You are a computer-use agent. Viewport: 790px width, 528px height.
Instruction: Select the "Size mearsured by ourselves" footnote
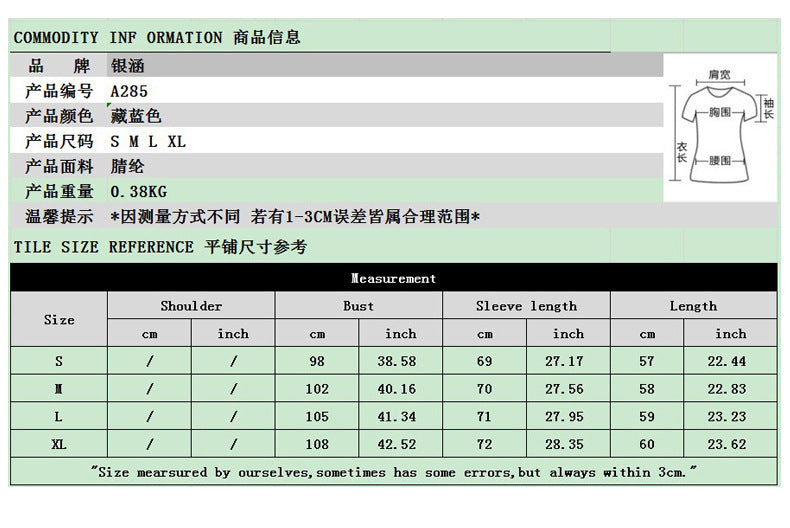(x=393, y=472)
